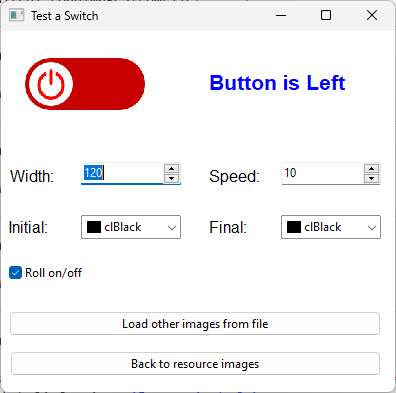This screenshot has height=393, width=396.
Task: Click the Initial black color swatch
Action: coord(94,227)
